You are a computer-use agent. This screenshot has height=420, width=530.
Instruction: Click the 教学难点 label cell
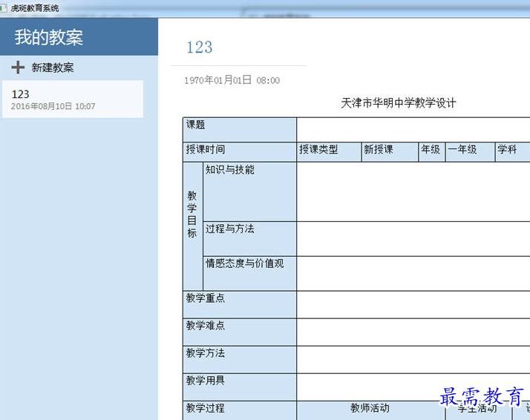[x=240, y=332]
